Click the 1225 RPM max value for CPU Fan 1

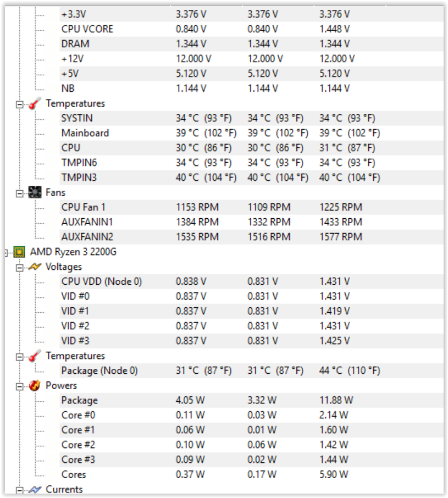pyautogui.click(x=340, y=207)
